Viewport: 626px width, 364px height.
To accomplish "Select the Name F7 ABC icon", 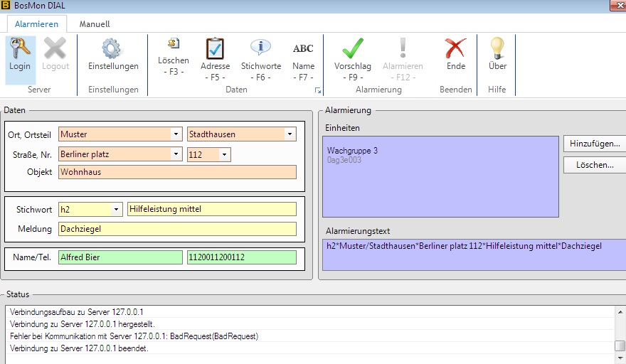I will pyautogui.click(x=303, y=48).
